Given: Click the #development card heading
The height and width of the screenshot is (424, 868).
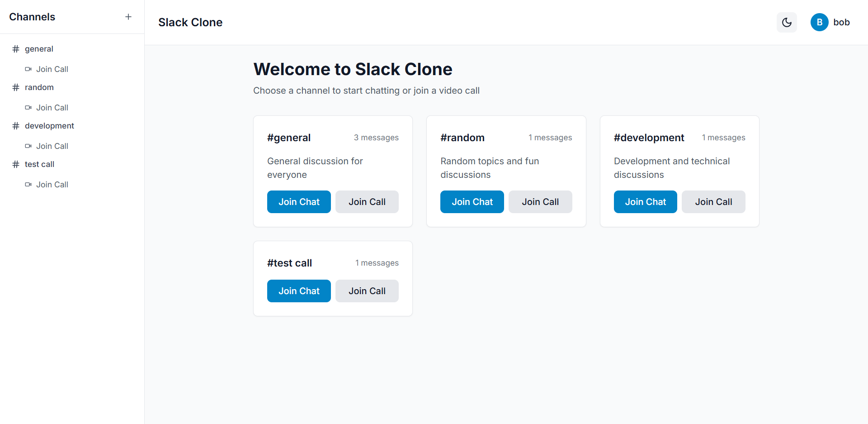Looking at the screenshot, I should pos(649,138).
